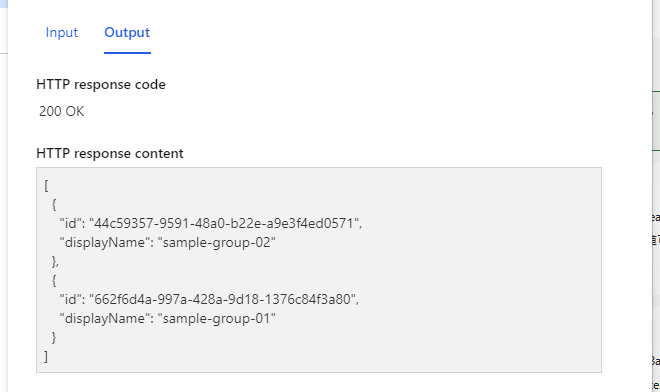
Task: Click the closing square bracket of JSON
Action: point(46,357)
